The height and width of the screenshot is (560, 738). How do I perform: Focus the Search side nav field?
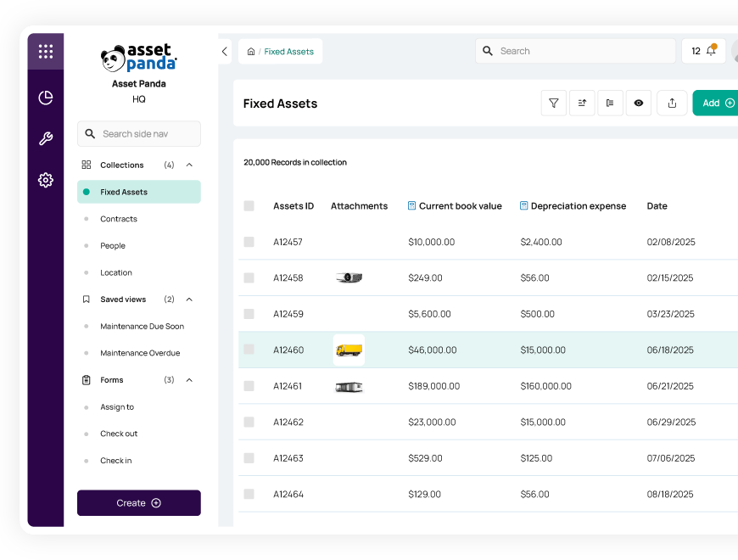point(139,134)
